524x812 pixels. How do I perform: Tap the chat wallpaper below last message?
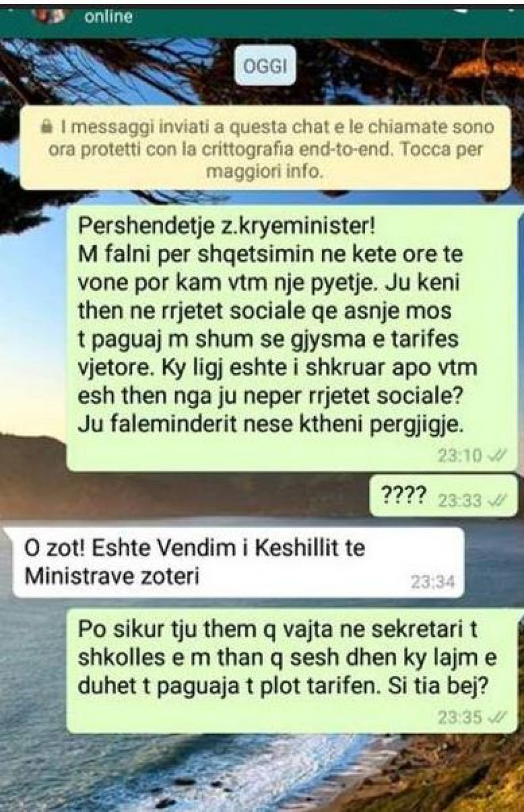[262, 771]
